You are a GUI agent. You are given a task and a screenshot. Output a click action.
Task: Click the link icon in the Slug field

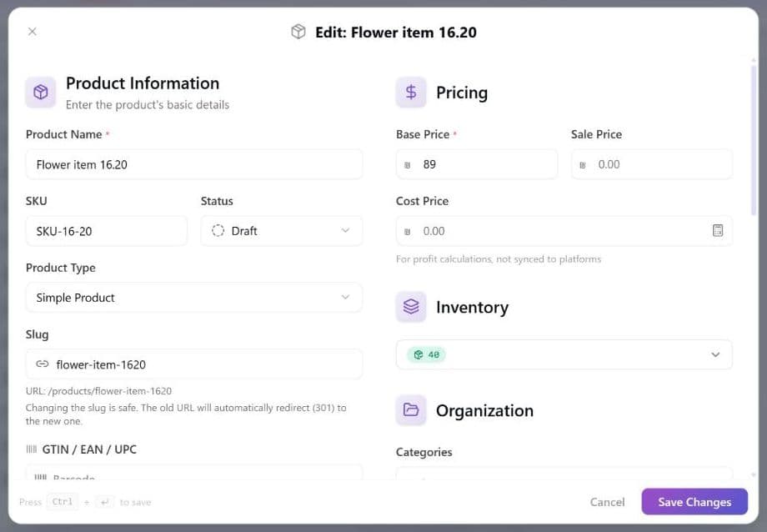[x=43, y=364]
